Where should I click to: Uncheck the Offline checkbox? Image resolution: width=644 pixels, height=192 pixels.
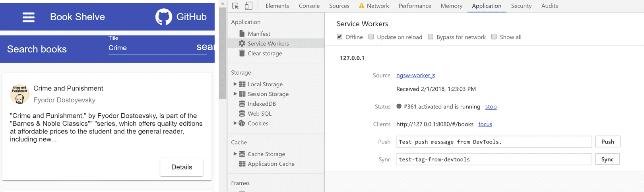339,37
